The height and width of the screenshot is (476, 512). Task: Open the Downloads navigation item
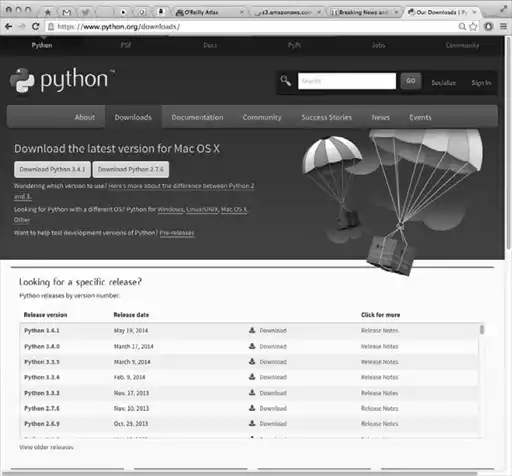pyautogui.click(x=133, y=117)
